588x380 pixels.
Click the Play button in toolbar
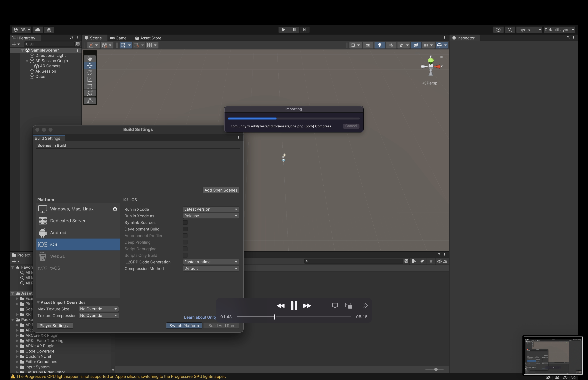283,30
